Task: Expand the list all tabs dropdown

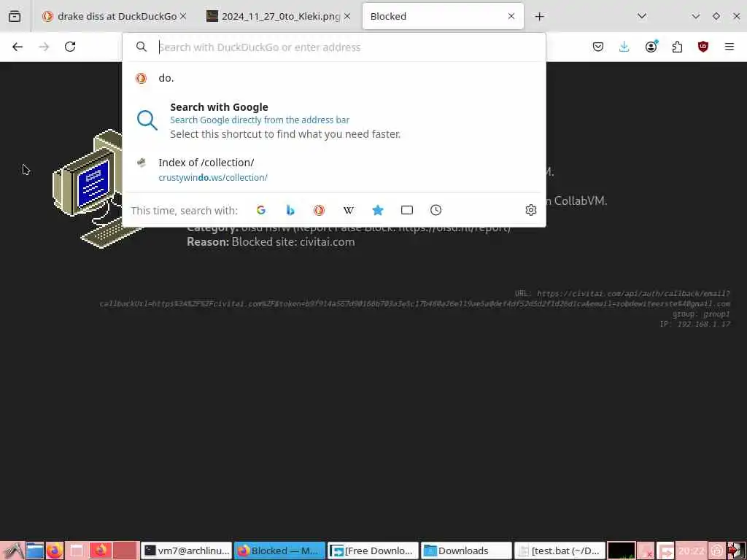Action: (642, 16)
